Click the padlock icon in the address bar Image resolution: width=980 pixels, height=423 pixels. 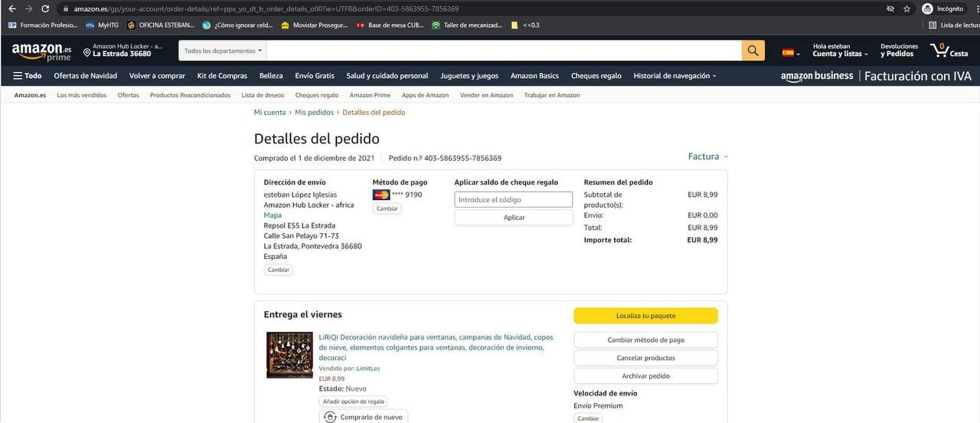(x=66, y=8)
